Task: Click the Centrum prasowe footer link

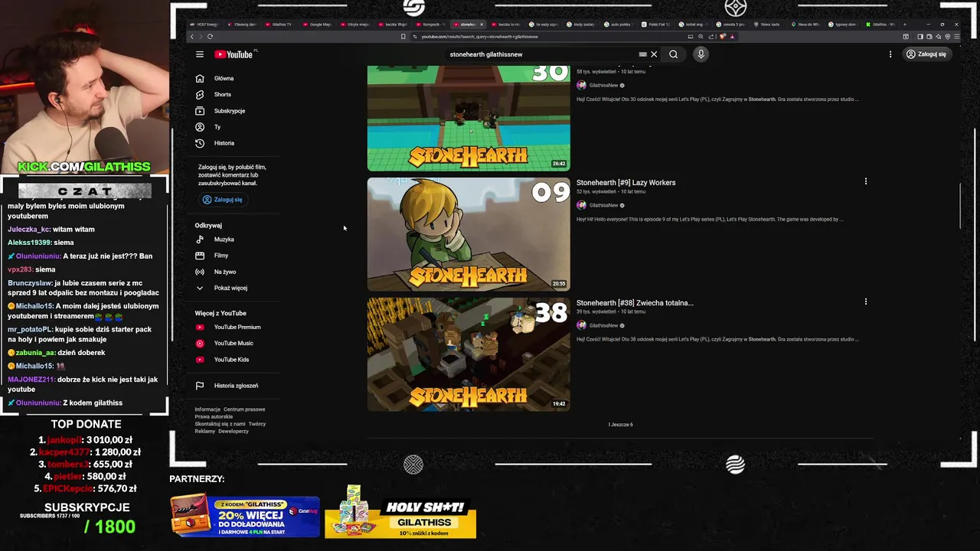Action: (244, 409)
